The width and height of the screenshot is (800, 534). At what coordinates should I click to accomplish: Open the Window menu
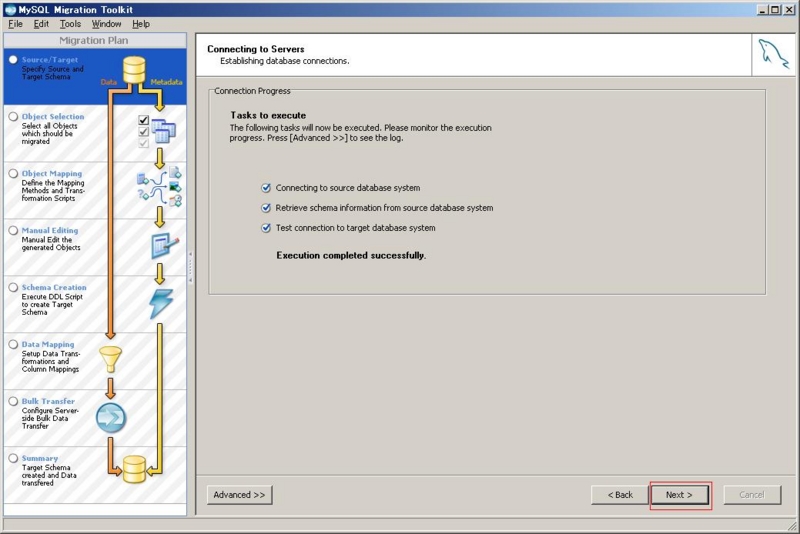[x=106, y=24]
